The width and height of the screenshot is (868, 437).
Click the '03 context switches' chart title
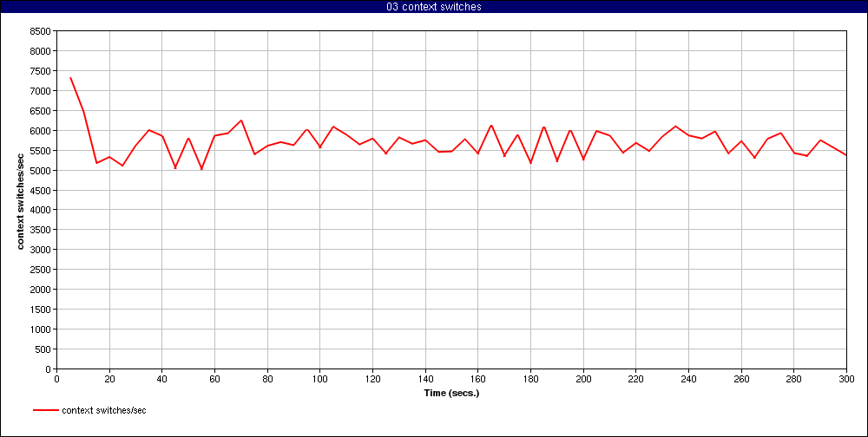pyautogui.click(x=433, y=6)
